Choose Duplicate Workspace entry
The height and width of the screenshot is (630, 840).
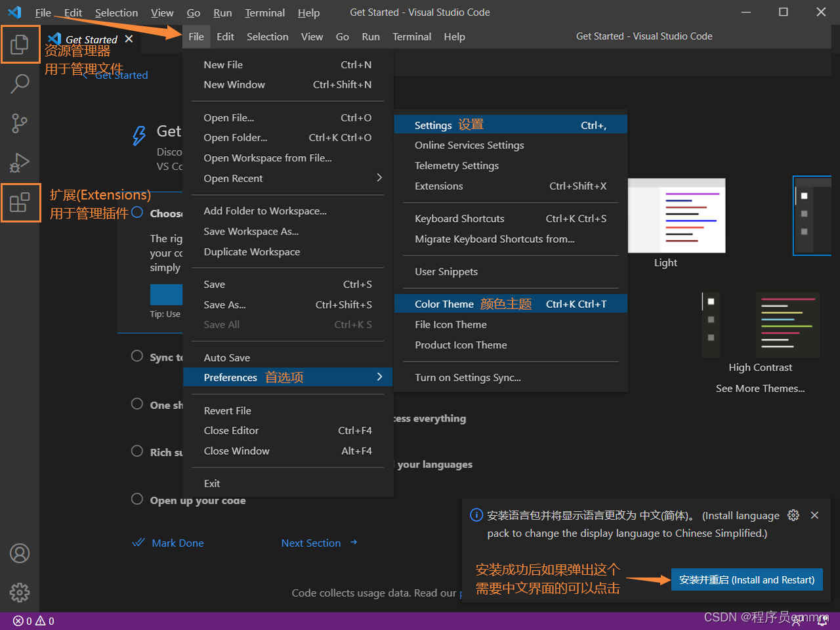coord(288,251)
